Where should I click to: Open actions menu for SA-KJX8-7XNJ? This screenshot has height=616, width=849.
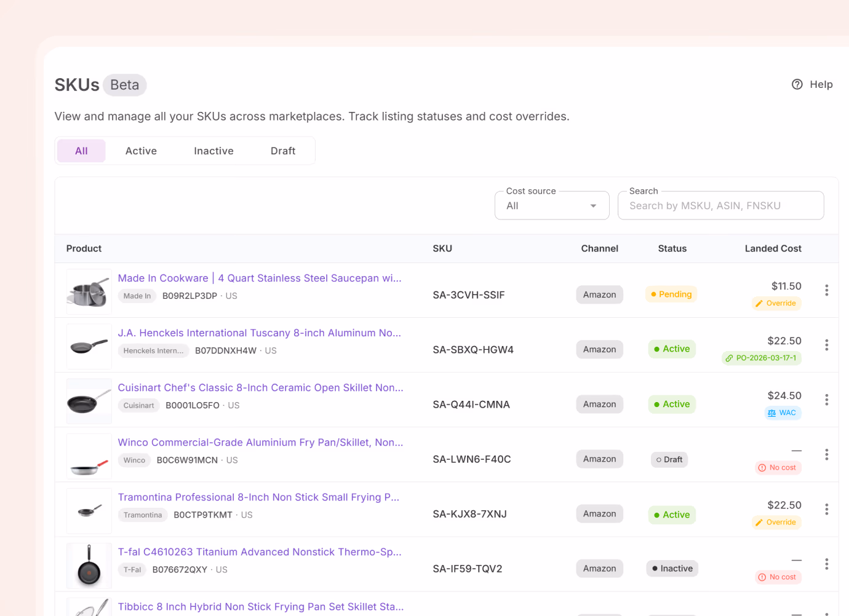(x=826, y=509)
